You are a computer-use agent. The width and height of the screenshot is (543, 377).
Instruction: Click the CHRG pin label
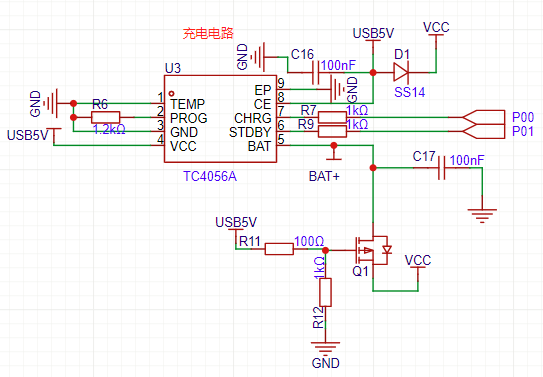click(253, 118)
